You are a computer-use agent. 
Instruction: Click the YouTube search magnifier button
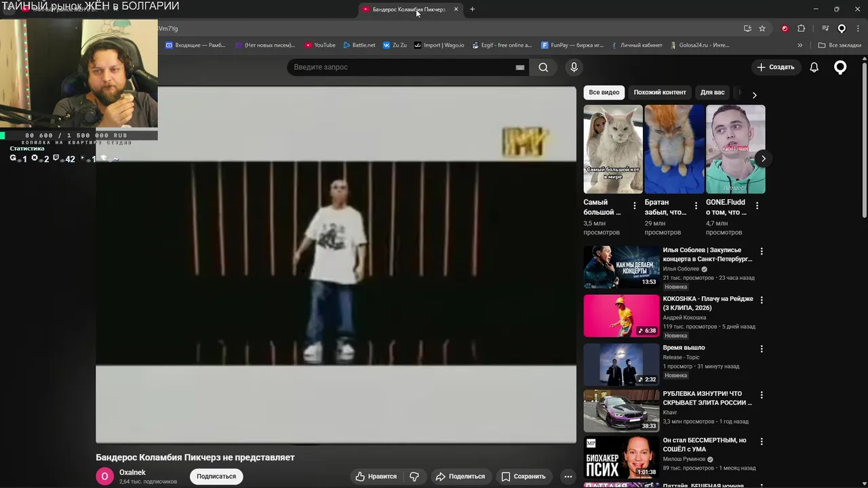(543, 67)
